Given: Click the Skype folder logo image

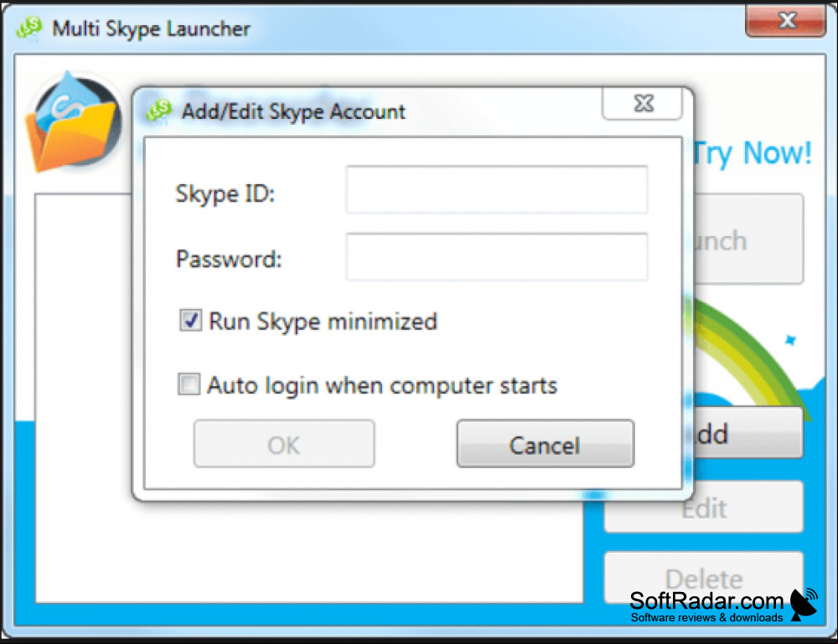Looking at the screenshot, I should coord(74,123).
